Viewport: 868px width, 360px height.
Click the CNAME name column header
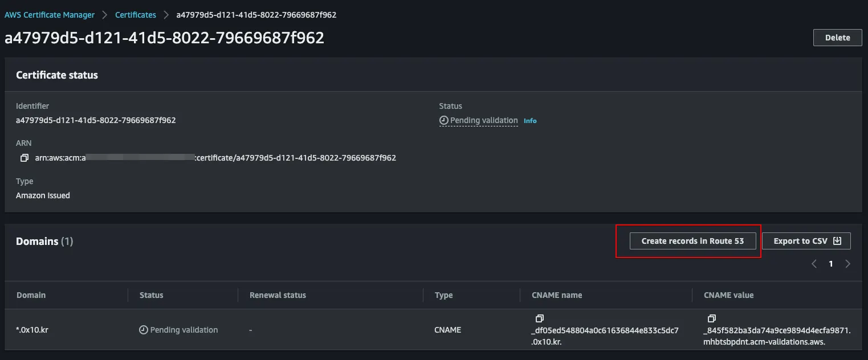point(557,295)
